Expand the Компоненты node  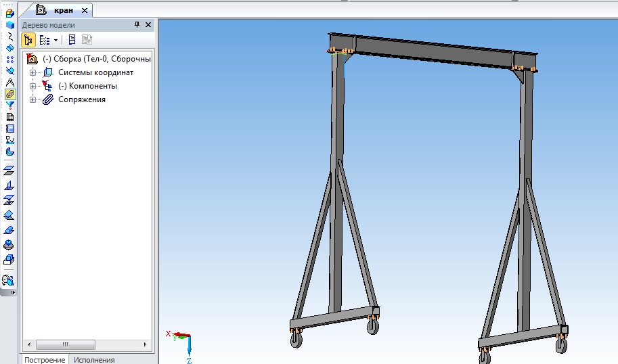(32, 86)
